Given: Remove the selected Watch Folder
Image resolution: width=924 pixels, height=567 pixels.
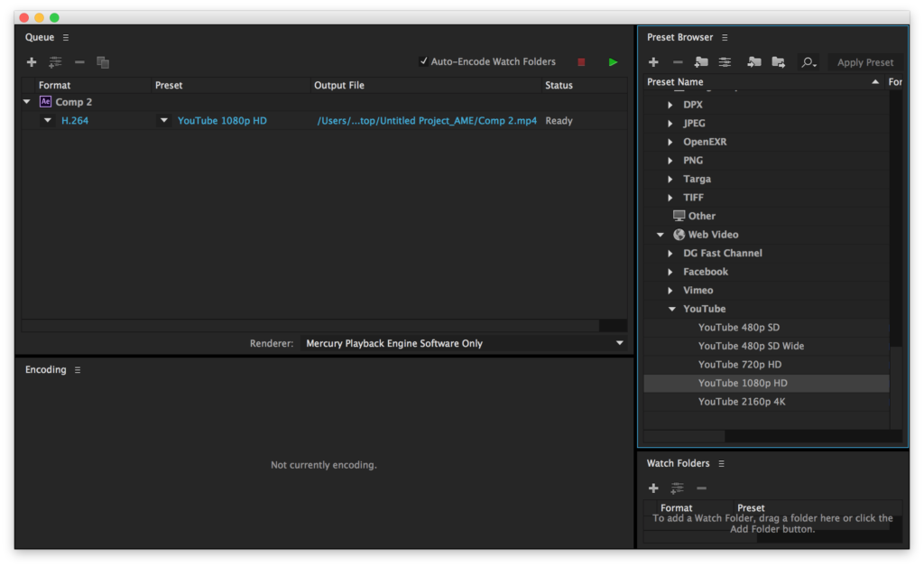Looking at the screenshot, I should pos(701,488).
